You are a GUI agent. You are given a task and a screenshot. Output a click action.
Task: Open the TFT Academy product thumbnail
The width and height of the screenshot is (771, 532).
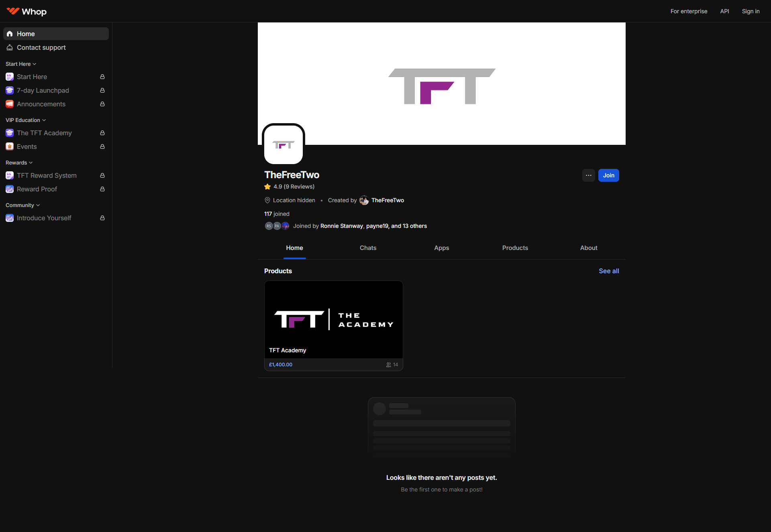334,319
